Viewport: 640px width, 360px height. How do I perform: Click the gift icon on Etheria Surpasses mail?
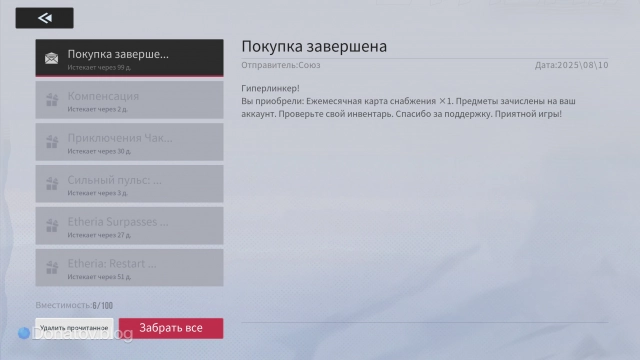pyautogui.click(x=52, y=225)
